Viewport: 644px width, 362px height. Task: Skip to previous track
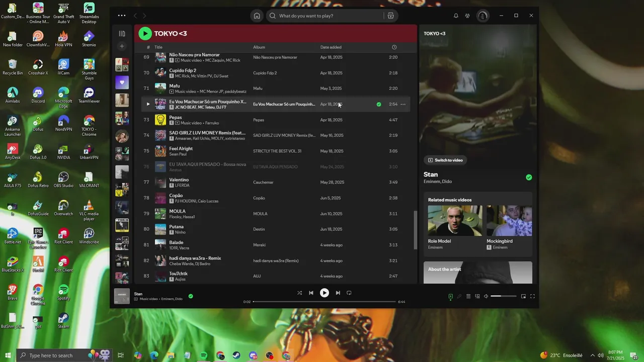pos(311,293)
